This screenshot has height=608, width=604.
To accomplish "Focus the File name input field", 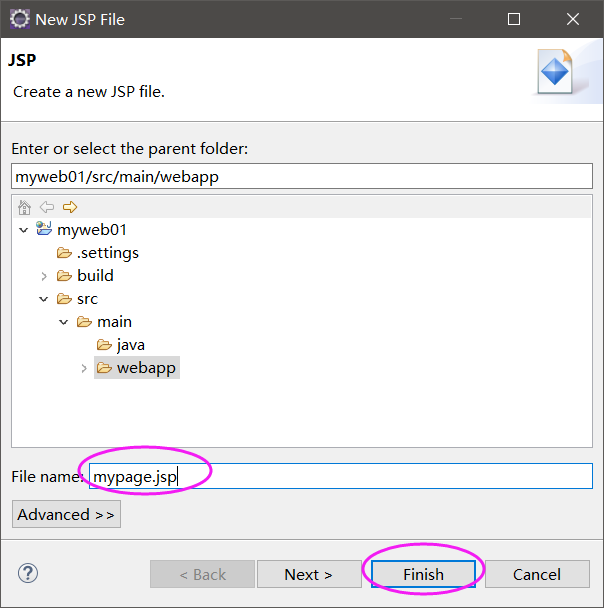I will tap(341, 476).
